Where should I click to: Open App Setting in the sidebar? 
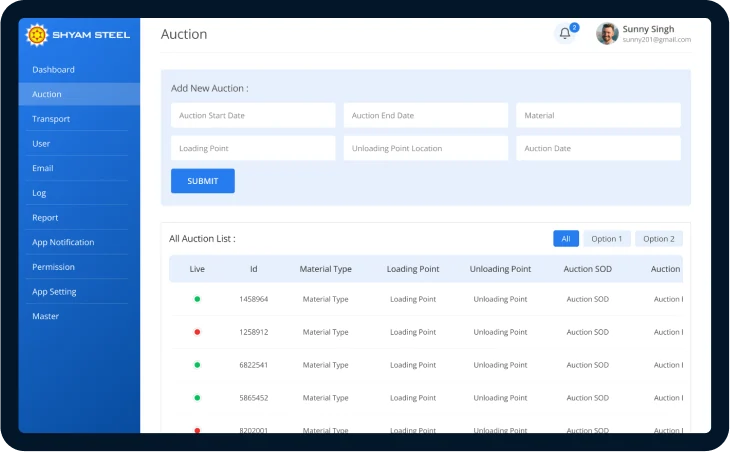click(x=79, y=291)
